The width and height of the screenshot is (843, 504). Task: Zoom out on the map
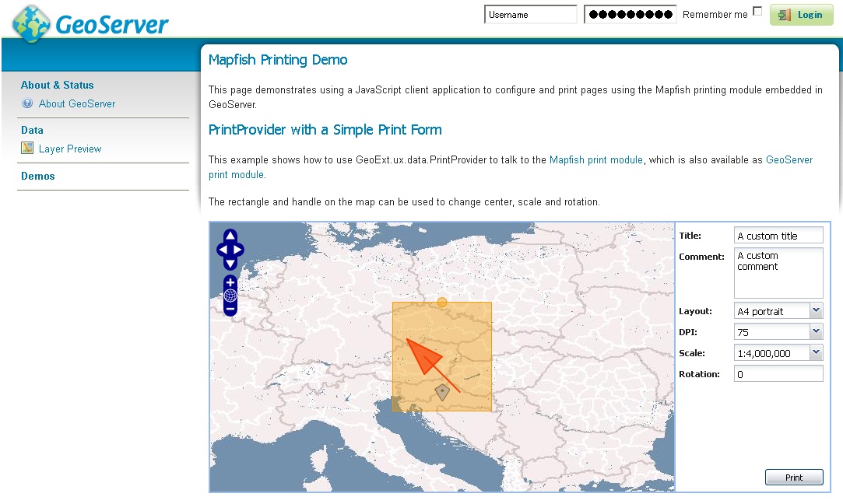(x=230, y=309)
